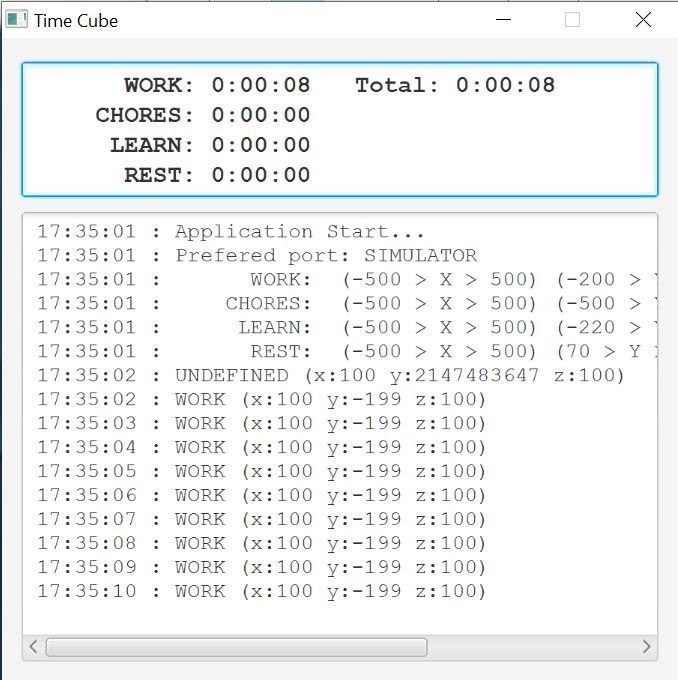Click the 17:35:08 WORK log entry
Screen dimensions: 678x680
pos(262,543)
